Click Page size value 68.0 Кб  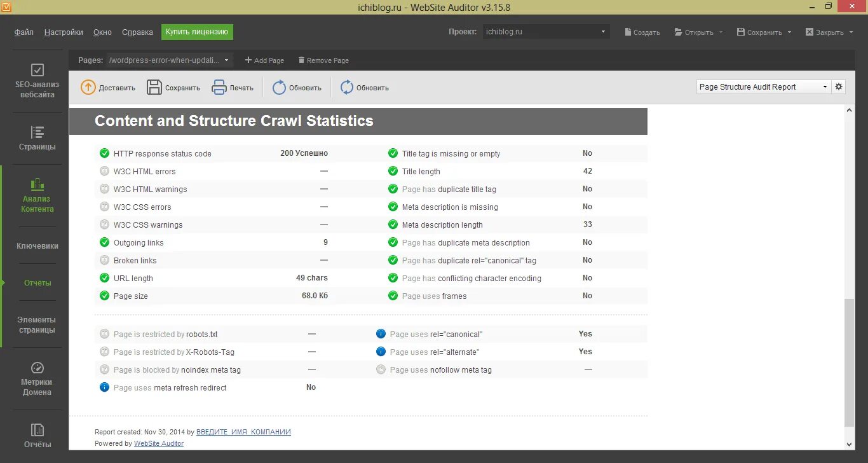tap(315, 296)
